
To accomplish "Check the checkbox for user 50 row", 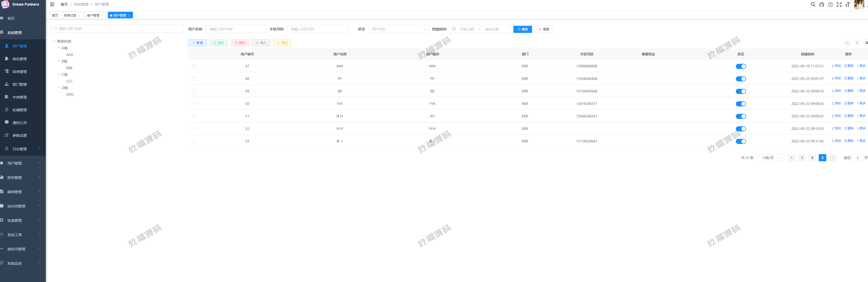I will (x=194, y=104).
